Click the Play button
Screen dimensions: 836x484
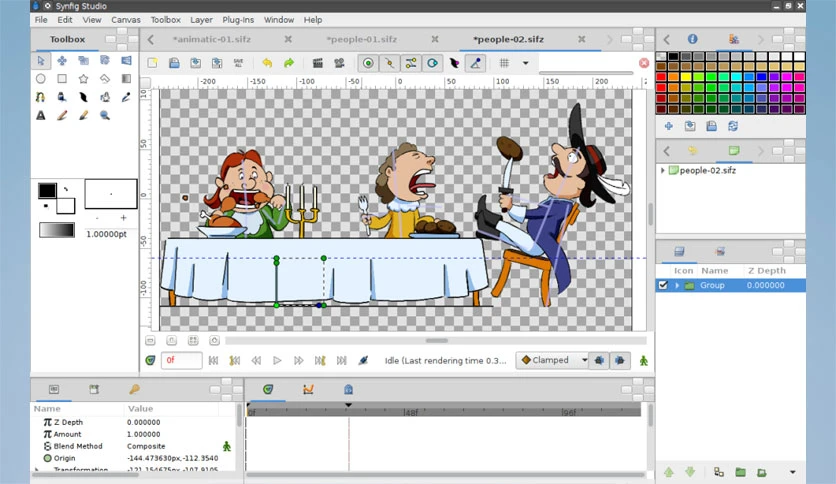coord(277,360)
